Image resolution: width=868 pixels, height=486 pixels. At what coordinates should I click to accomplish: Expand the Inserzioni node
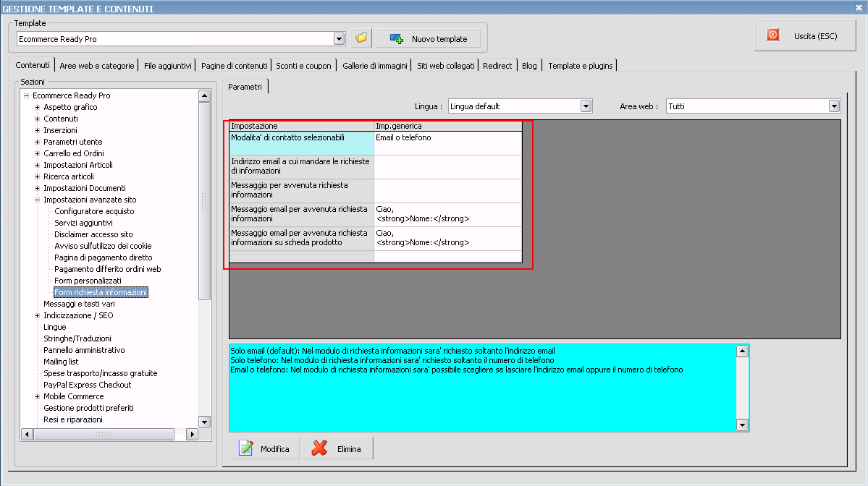pos(37,130)
